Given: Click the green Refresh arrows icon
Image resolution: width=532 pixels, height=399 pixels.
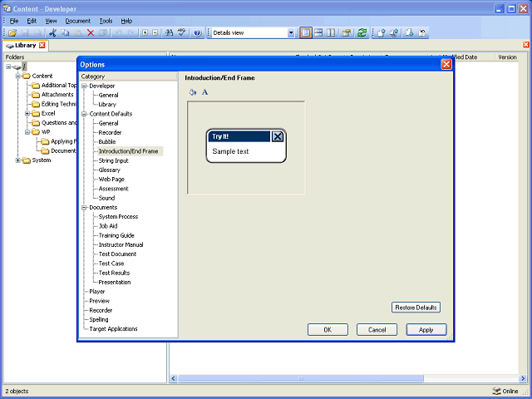Looking at the screenshot, I should tap(362, 33).
